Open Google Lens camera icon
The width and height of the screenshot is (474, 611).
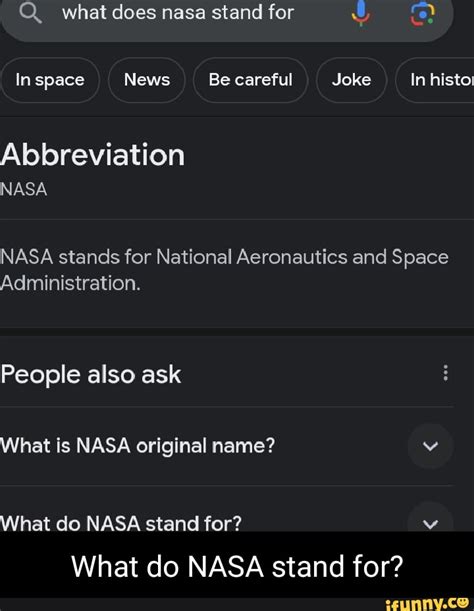[x=423, y=13]
